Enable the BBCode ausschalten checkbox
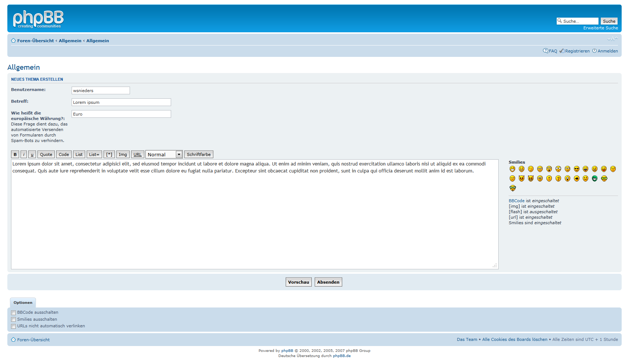The image size is (629, 364). point(14,313)
